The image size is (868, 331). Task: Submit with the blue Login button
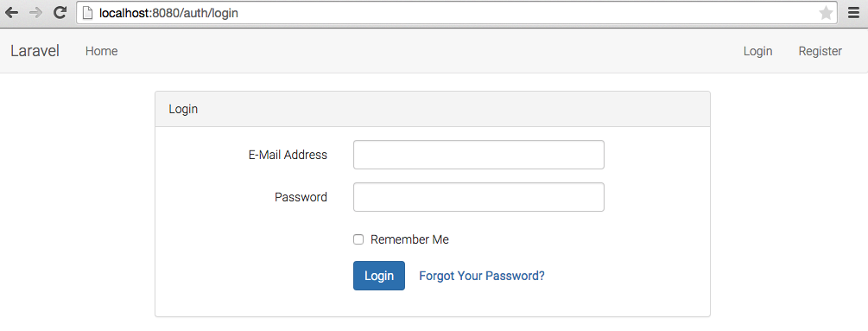[x=379, y=276]
